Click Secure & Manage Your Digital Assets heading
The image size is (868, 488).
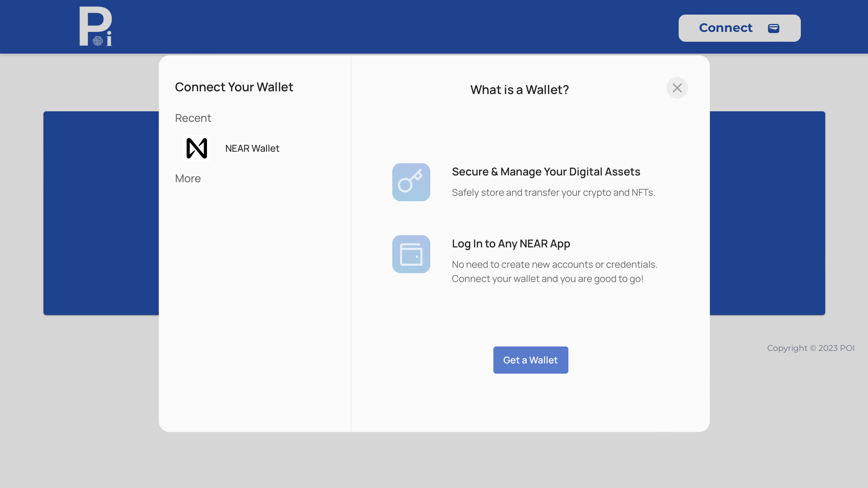[x=546, y=172]
